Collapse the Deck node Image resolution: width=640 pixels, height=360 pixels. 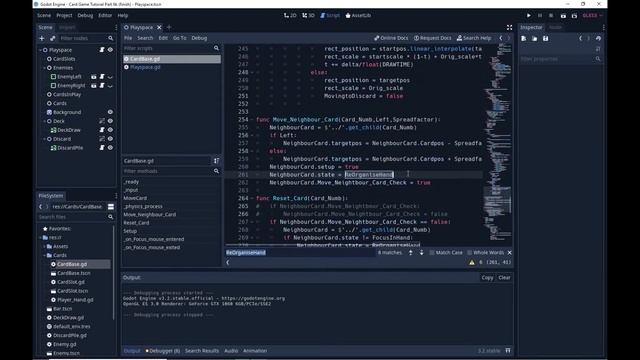44,121
